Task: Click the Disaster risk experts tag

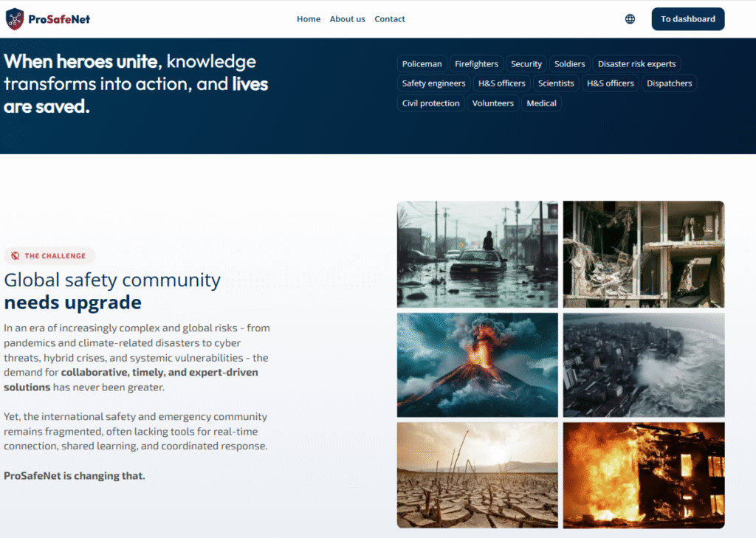Action: point(636,64)
